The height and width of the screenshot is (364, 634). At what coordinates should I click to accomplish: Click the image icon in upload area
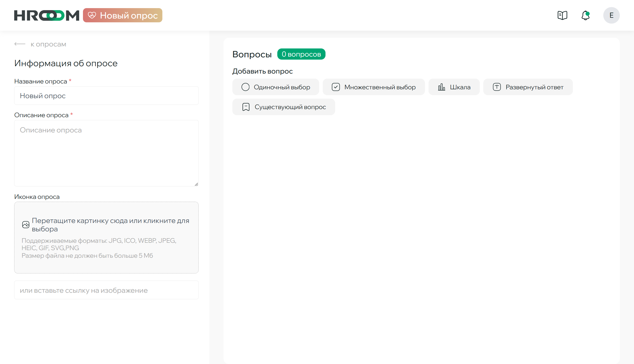pyautogui.click(x=26, y=225)
